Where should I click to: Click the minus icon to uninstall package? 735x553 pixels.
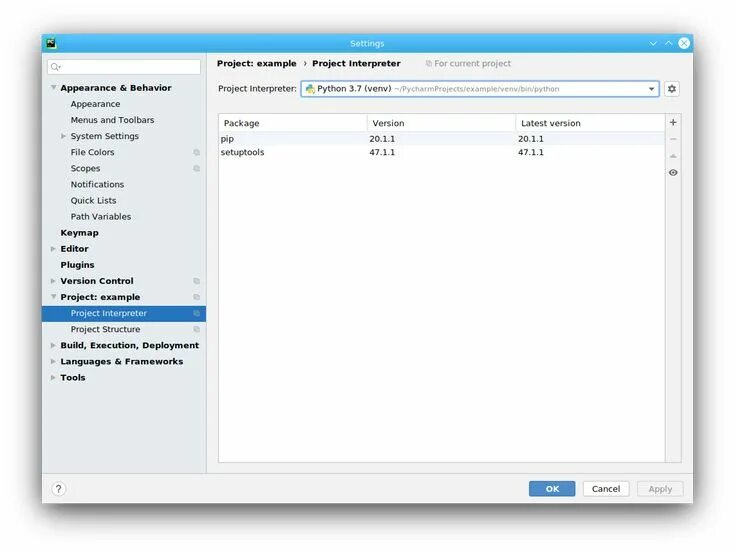tap(673, 139)
